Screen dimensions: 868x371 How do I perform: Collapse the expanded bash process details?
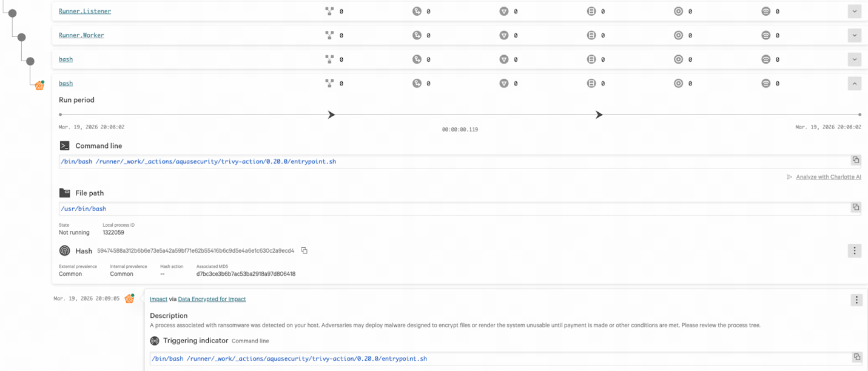854,84
